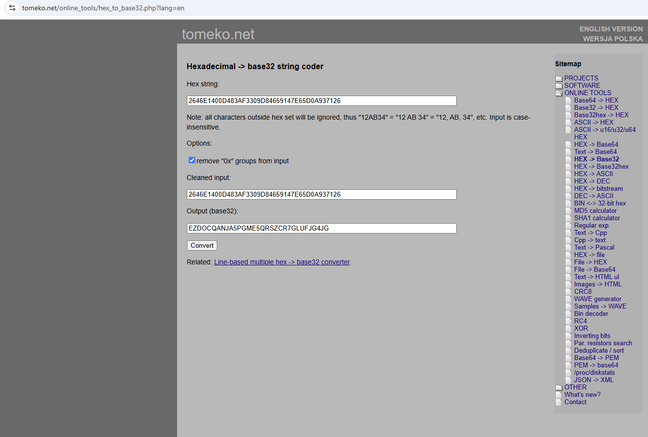Click the OTHER folder icon in sitemap
Screen dimensions: 648x437
(559, 387)
